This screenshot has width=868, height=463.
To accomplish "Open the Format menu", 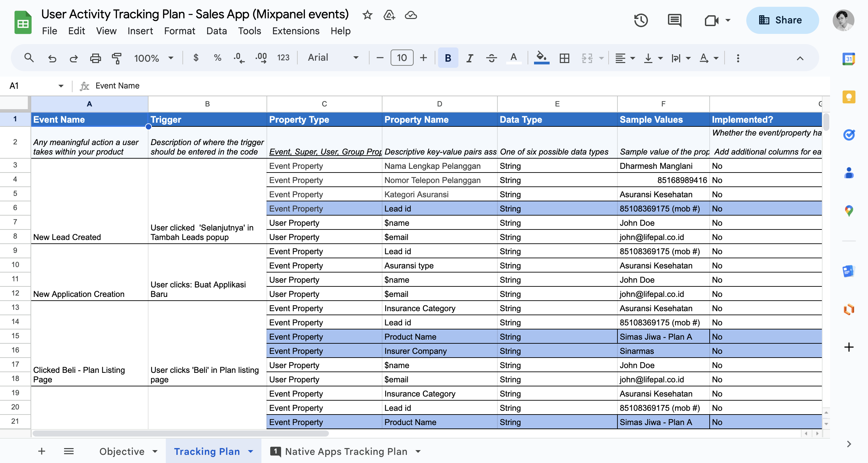I will [x=179, y=31].
